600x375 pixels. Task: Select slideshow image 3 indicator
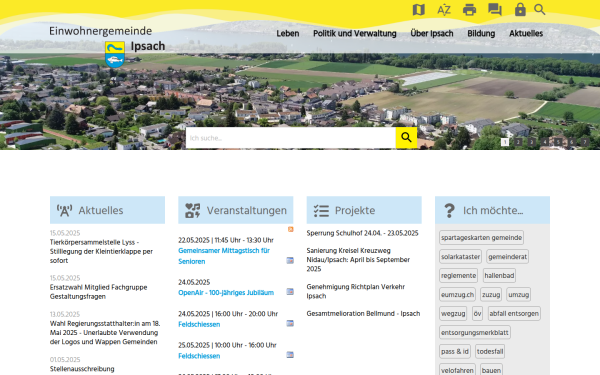(532, 142)
